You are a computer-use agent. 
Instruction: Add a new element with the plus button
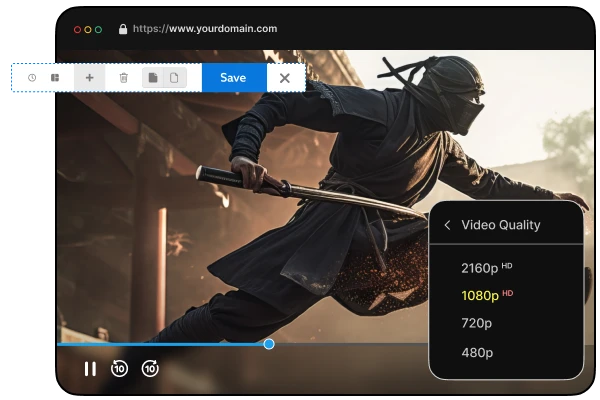[90, 78]
